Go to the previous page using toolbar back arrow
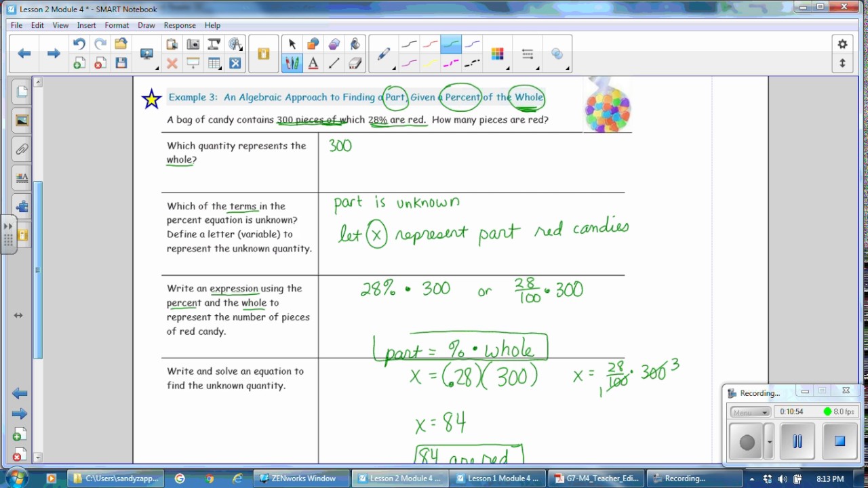868x488 pixels. click(24, 54)
